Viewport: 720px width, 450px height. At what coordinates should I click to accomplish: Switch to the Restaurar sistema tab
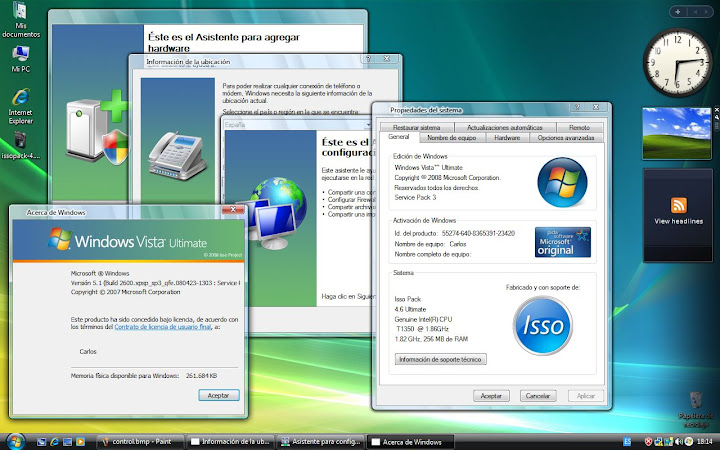(416, 127)
